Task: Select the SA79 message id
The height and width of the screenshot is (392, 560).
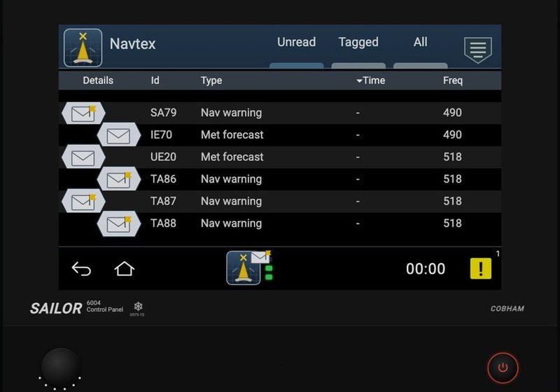Action: click(163, 113)
